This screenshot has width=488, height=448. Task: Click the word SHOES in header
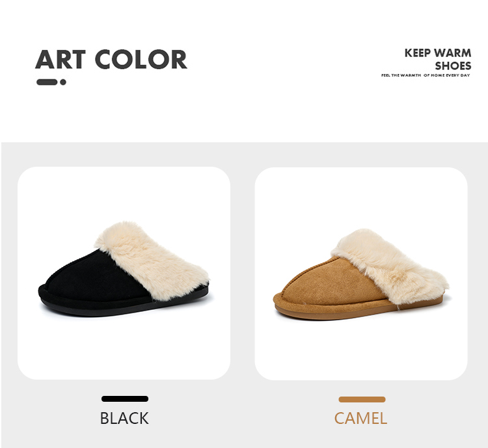coord(453,66)
